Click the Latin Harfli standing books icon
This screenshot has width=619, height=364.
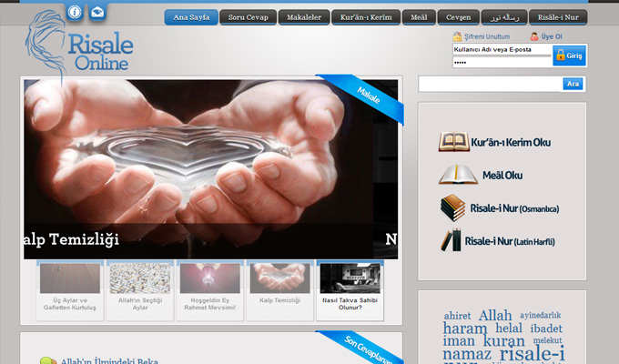tap(451, 240)
